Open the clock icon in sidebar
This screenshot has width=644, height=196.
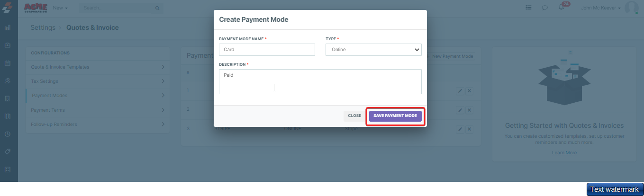tap(8, 134)
